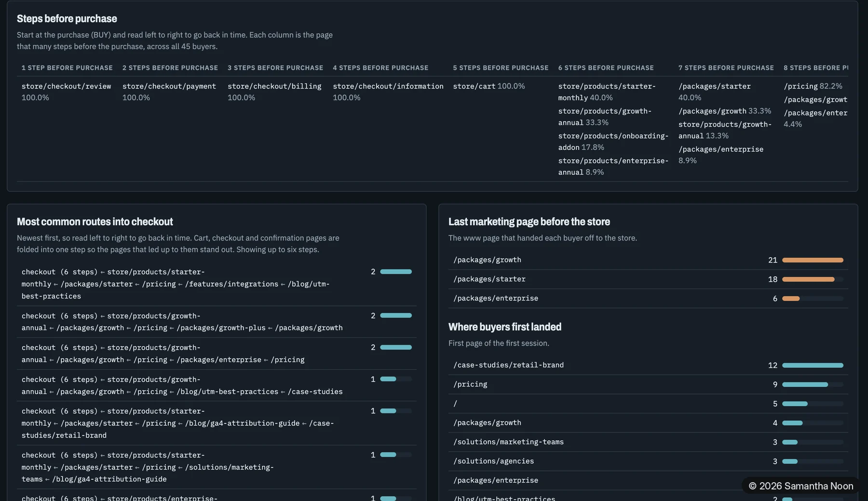Select store/products/onboarding-addon 17.8% entry
The width and height of the screenshot is (868, 501).
pos(613,142)
